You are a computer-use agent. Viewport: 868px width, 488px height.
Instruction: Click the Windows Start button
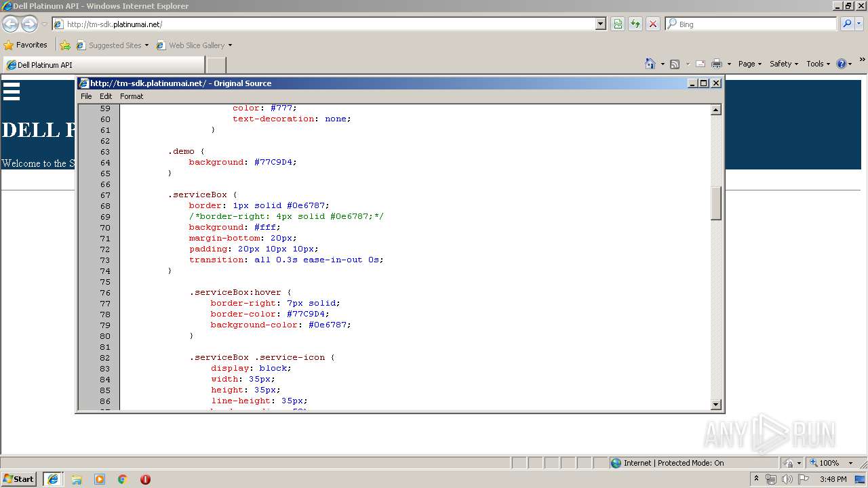19,479
